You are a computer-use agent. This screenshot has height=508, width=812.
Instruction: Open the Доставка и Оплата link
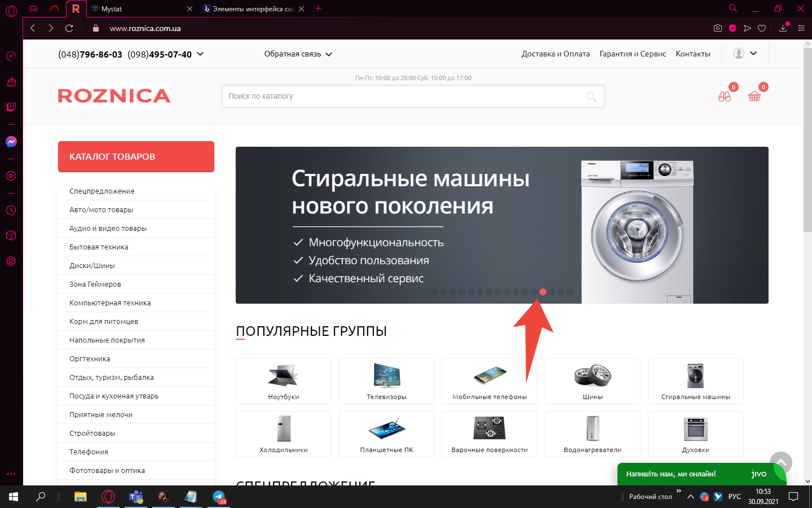(555, 54)
